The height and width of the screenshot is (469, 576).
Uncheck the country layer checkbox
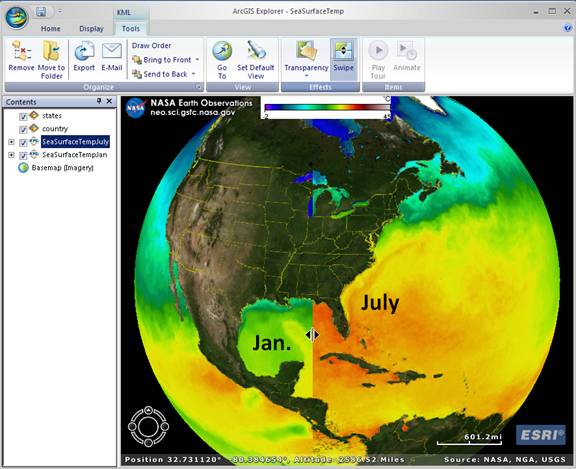click(23, 129)
